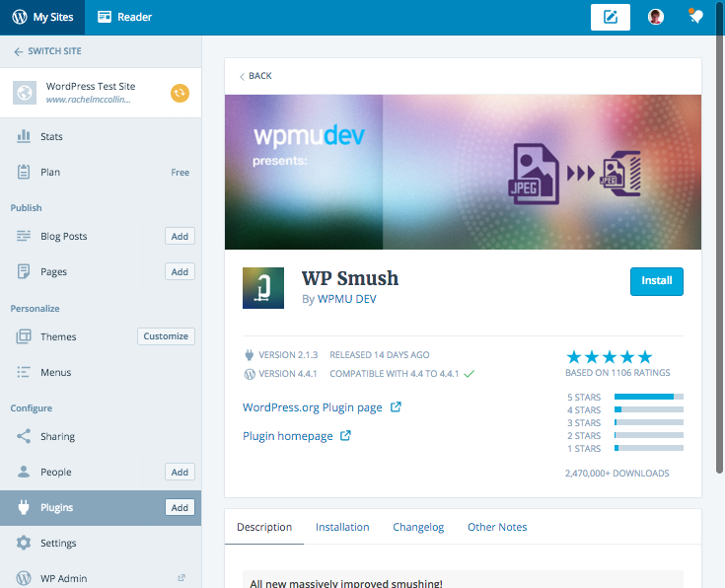Add a new plugin from sidebar
This screenshot has width=725, height=588.
click(180, 507)
